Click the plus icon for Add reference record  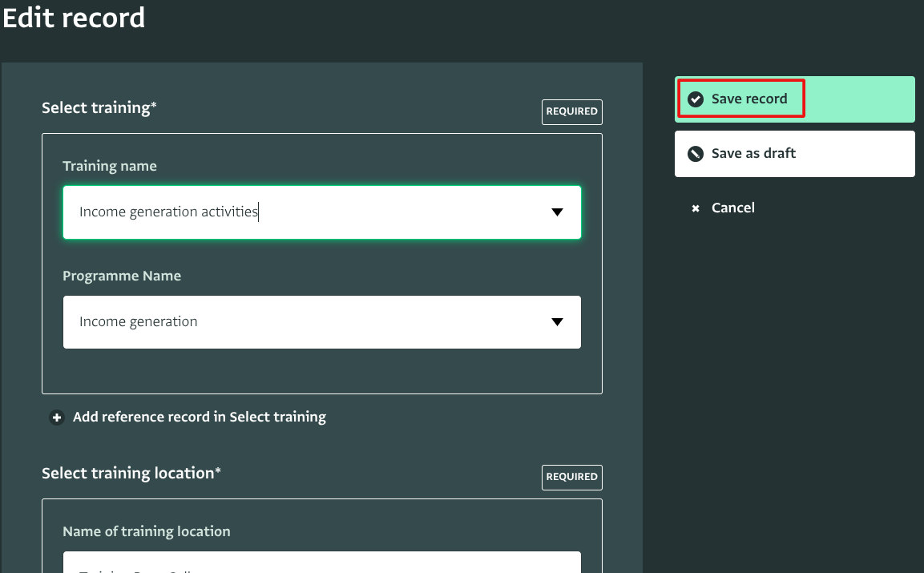[57, 418]
